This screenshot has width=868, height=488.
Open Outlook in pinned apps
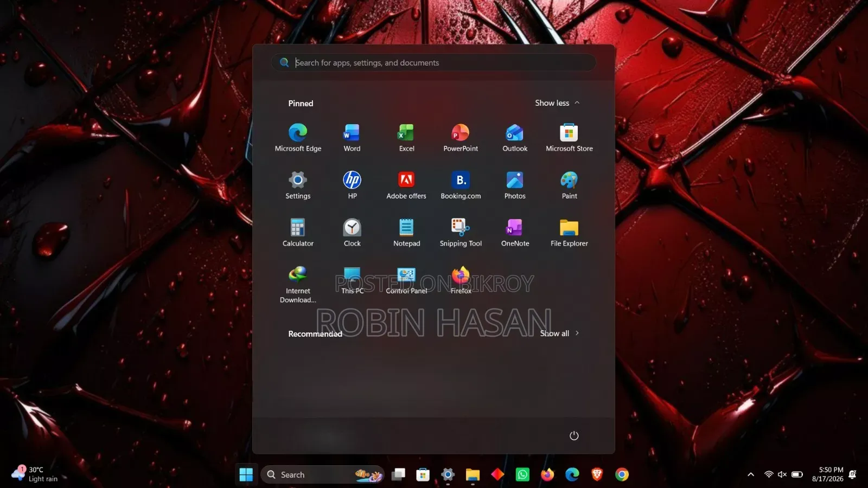coord(515,137)
